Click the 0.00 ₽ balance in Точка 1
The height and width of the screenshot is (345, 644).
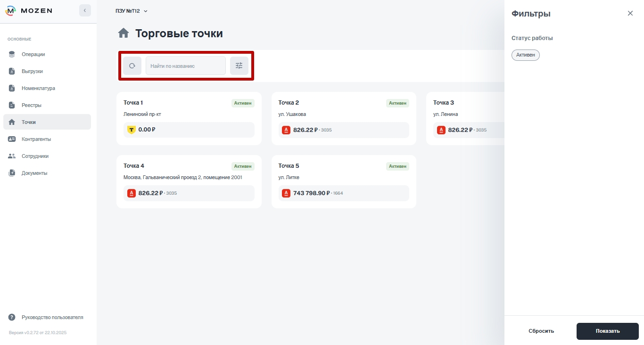147,130
